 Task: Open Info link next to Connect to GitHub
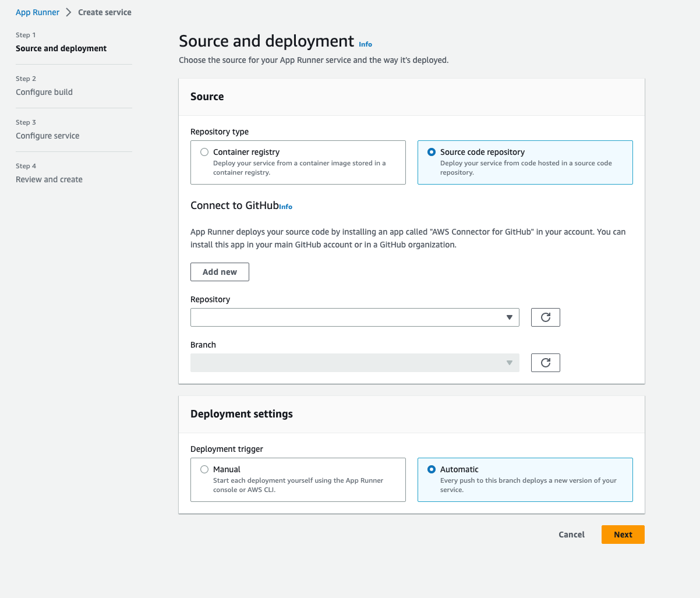(286, 206)
